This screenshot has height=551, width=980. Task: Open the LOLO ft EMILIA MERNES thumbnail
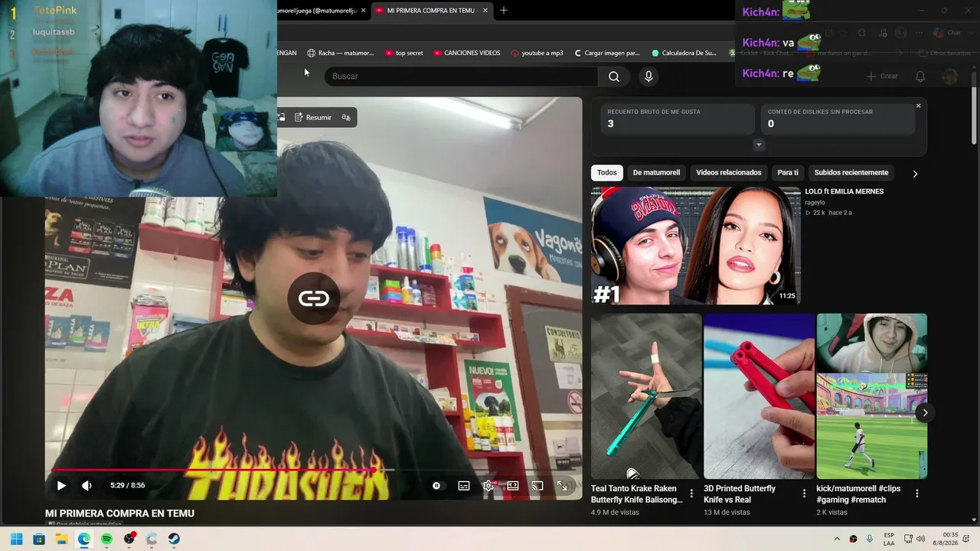click(696, 246)
